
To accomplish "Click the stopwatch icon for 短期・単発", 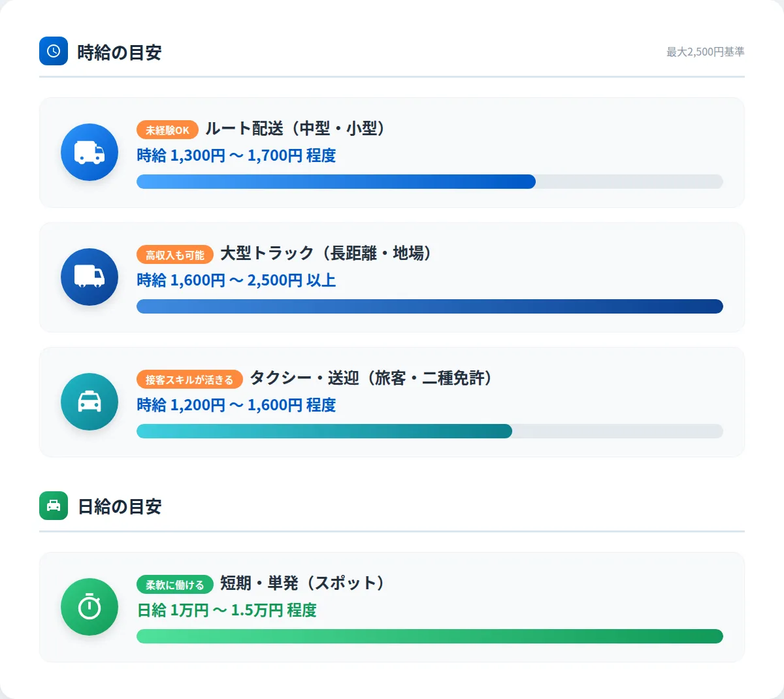I will pyautogui.click(x=90, y=607).
